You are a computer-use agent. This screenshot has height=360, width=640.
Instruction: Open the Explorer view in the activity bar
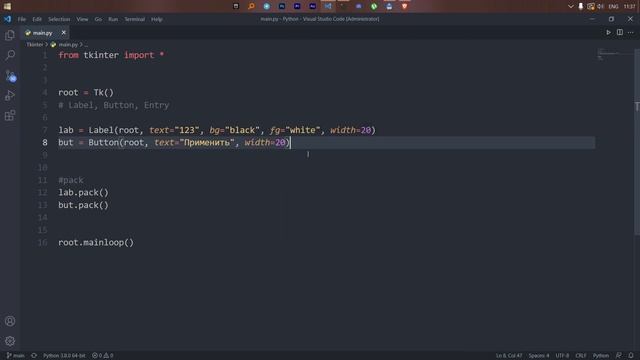[x=10, y=36]
